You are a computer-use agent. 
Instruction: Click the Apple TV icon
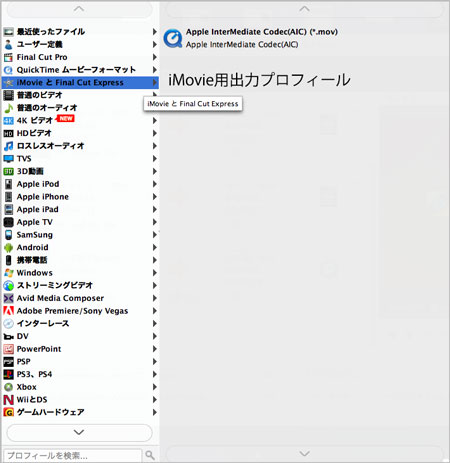tap(8, 222)
